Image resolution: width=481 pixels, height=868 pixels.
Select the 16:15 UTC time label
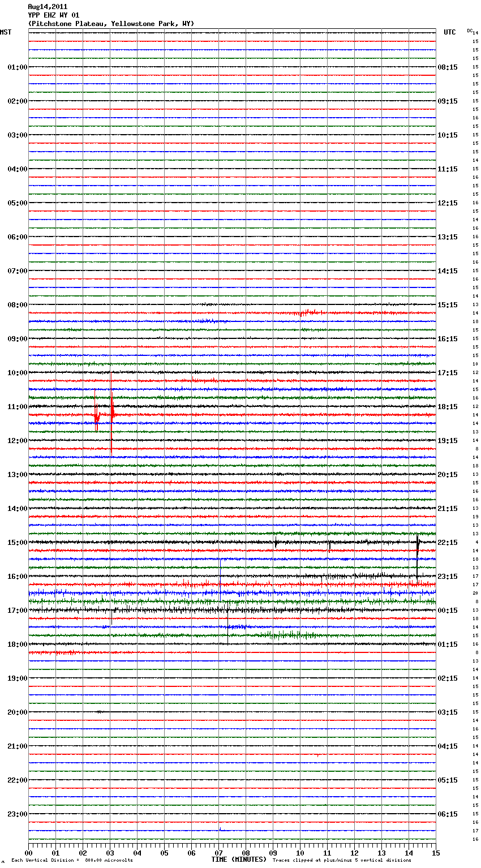pyautogui.click(x=448, y=339)
